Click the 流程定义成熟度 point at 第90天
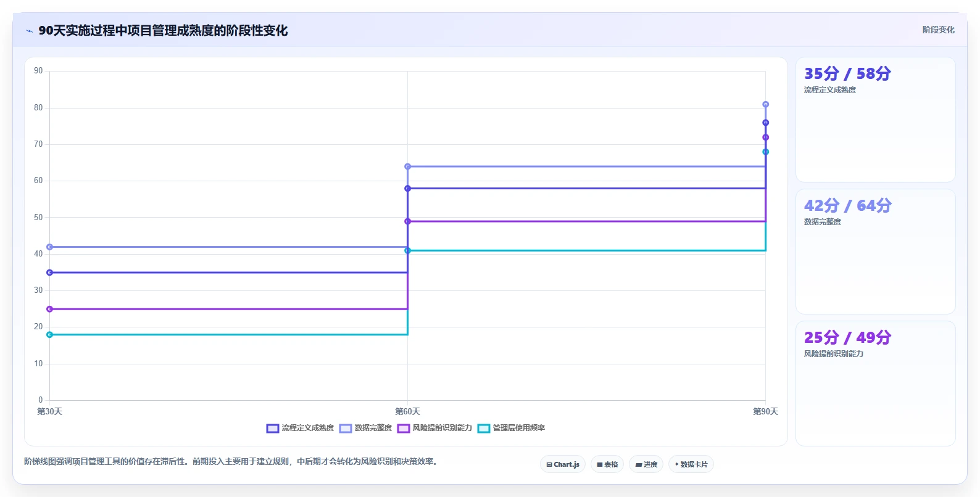 point(765,123)
